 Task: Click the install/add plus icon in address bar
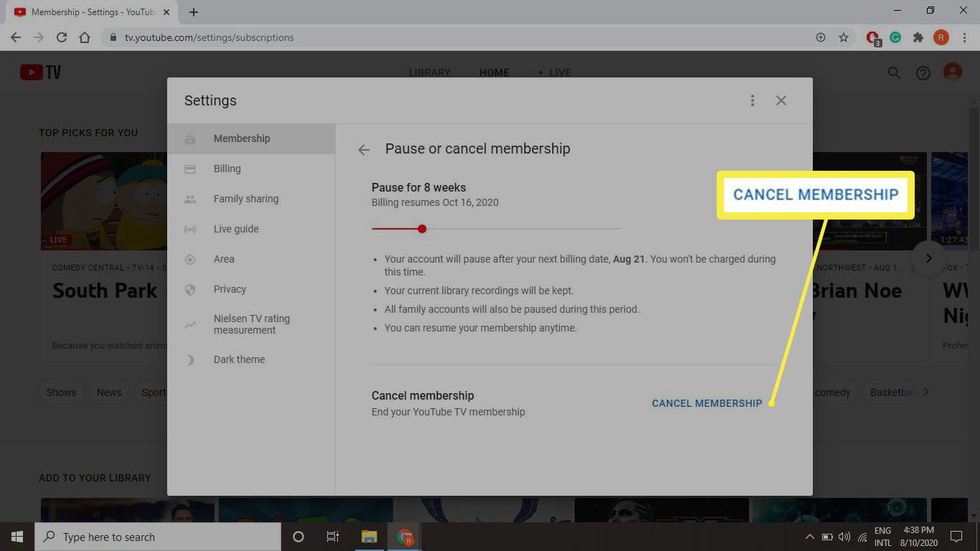point(821,37)
